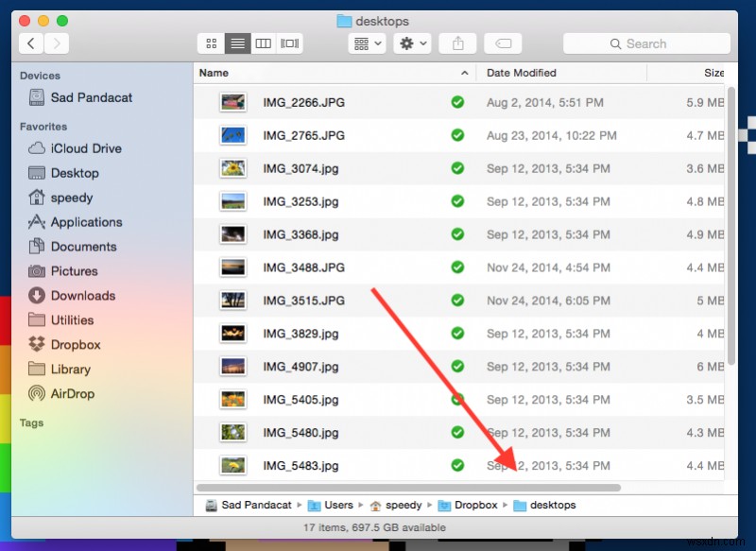The image size is (756, 551).
Task: Open Documents in the sidebar
Action: click(x=73, y=247)
